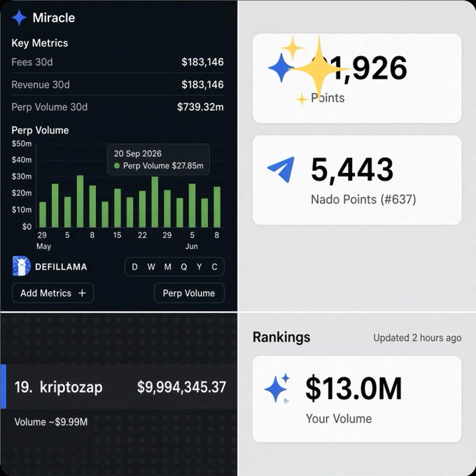Screen dimensions: 476x476
Task: Click the 15 x-axis date label
Action: pyautogui.click(x=117, y=235)
